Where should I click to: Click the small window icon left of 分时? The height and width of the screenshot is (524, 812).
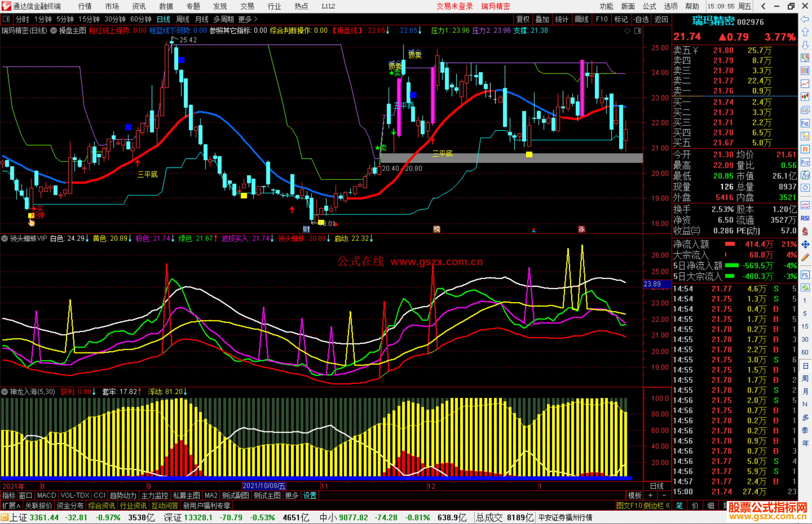[6, 19]
